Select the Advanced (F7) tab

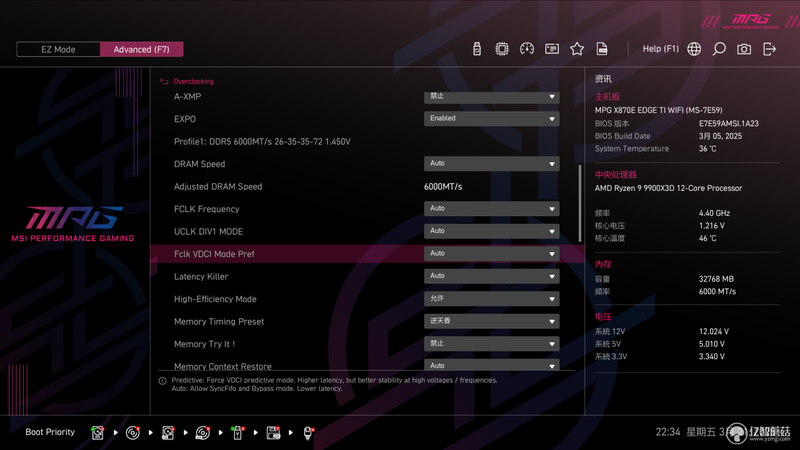tap(141, 49)
